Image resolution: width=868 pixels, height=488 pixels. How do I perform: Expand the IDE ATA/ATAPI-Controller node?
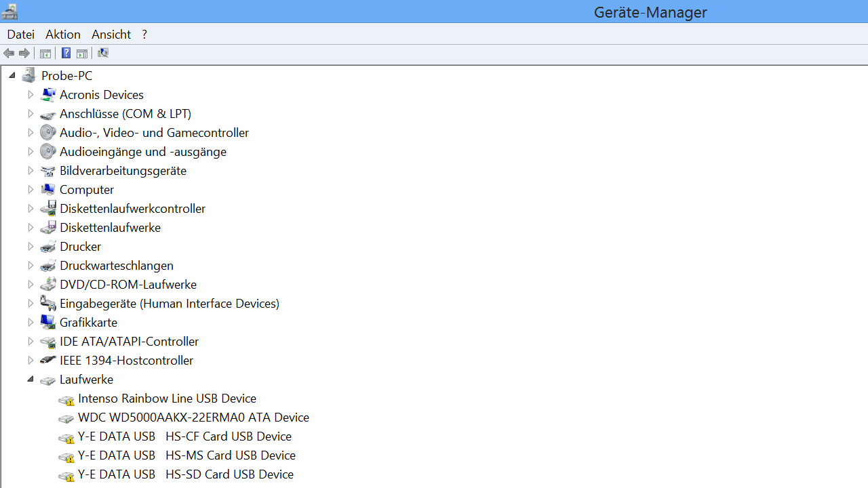pyautogui.click(x=31, y=342)
